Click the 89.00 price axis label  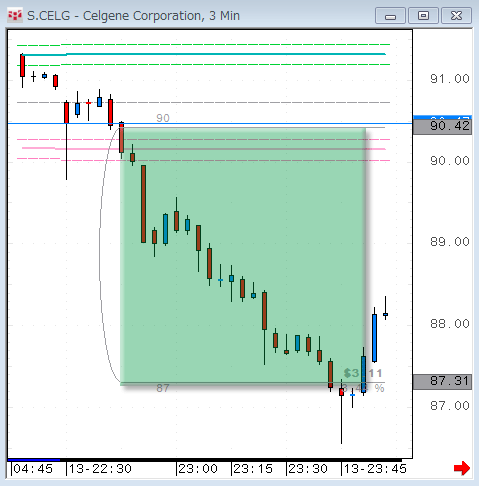[x=450, y=242]
